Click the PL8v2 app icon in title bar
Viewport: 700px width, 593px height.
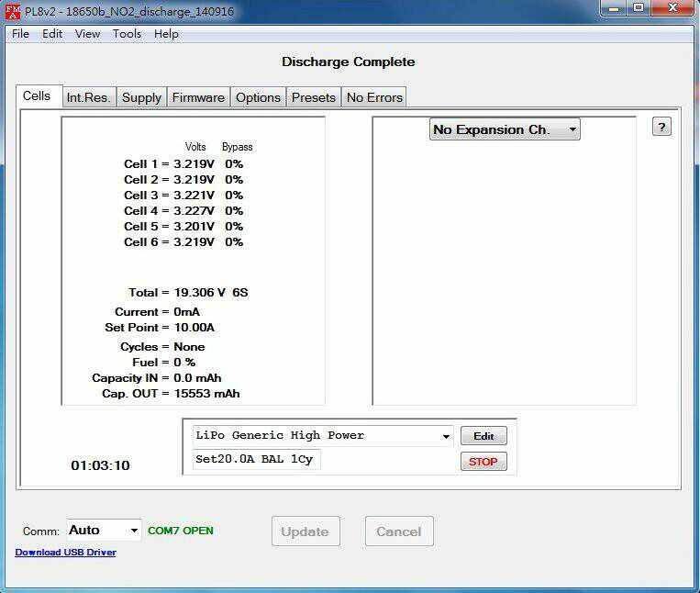tap(13, 10)
